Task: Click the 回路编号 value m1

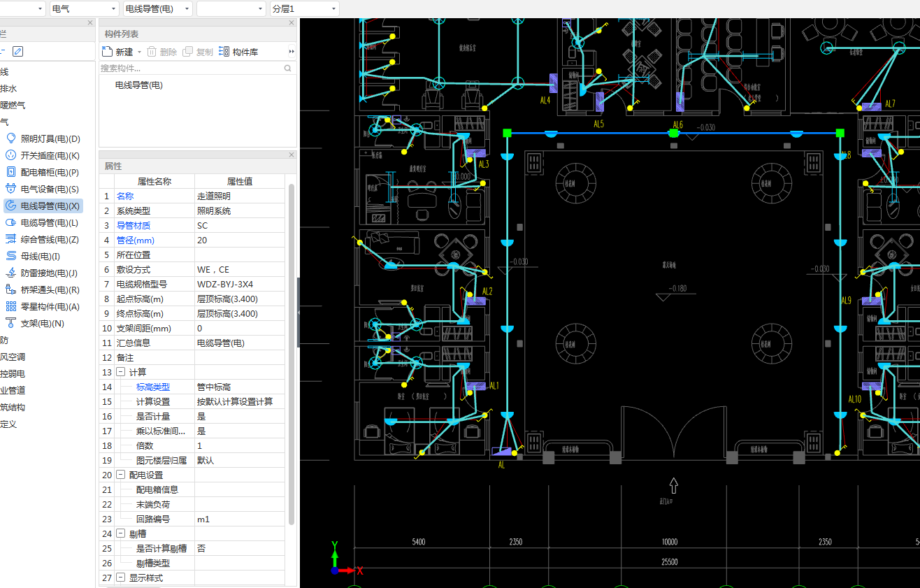Action: coord(240,519)
